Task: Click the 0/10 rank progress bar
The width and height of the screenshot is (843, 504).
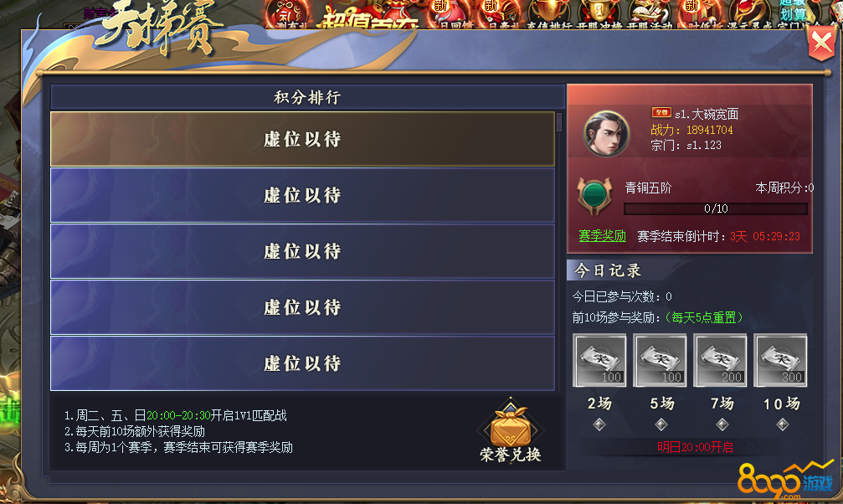Action: click(x=716, y=208)
